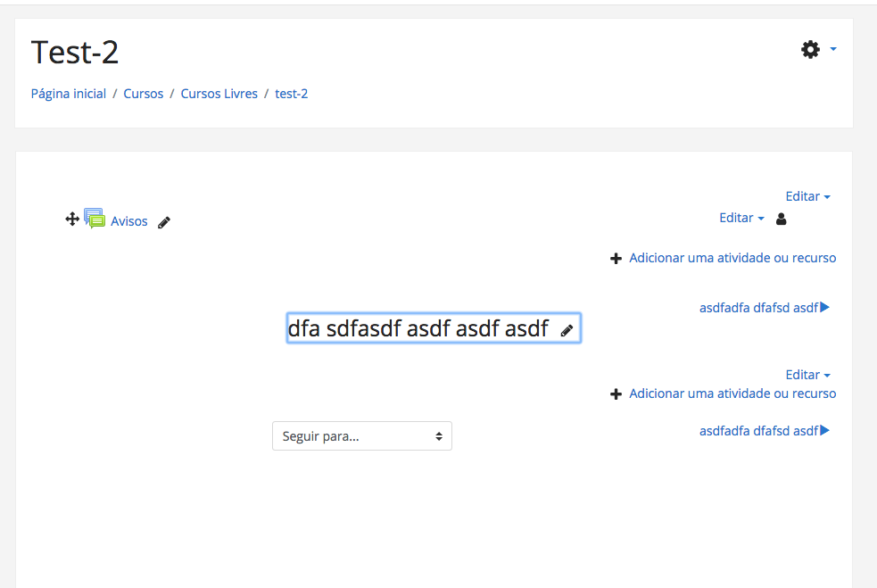Open the Avisos forum link
The width and height of the screenshot is (877, 588).
129,221
